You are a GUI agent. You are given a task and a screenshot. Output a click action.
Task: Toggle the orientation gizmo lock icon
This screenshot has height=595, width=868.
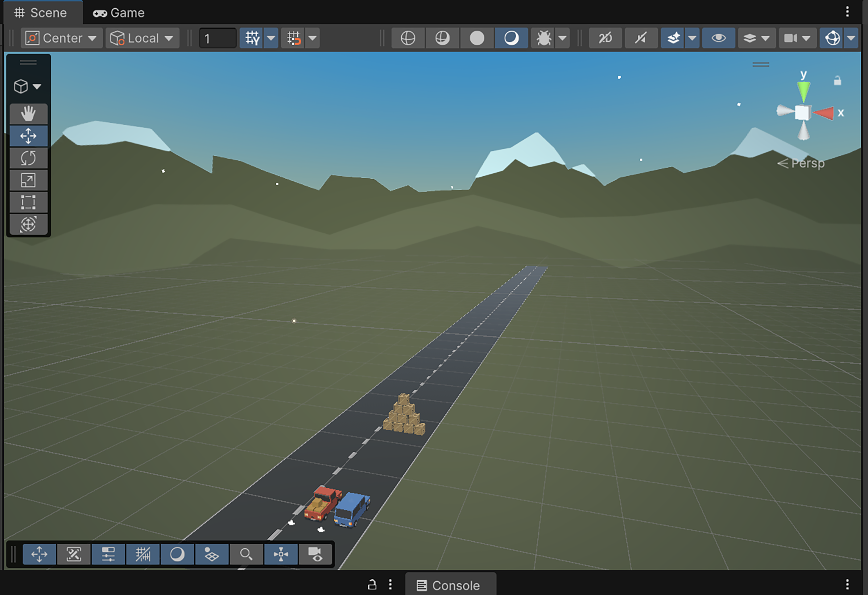tap(838, 81)
